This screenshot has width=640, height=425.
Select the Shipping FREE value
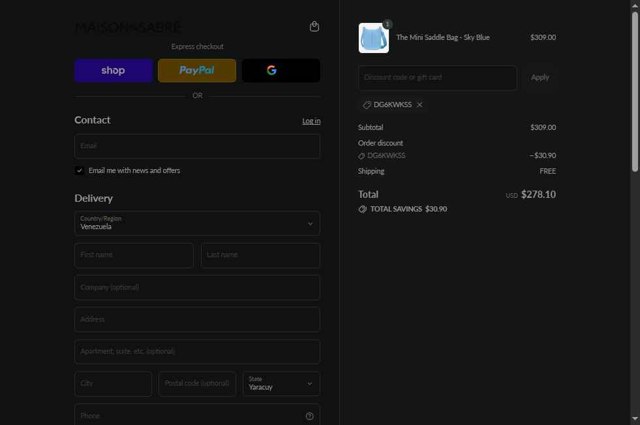[x=548, y=171]
